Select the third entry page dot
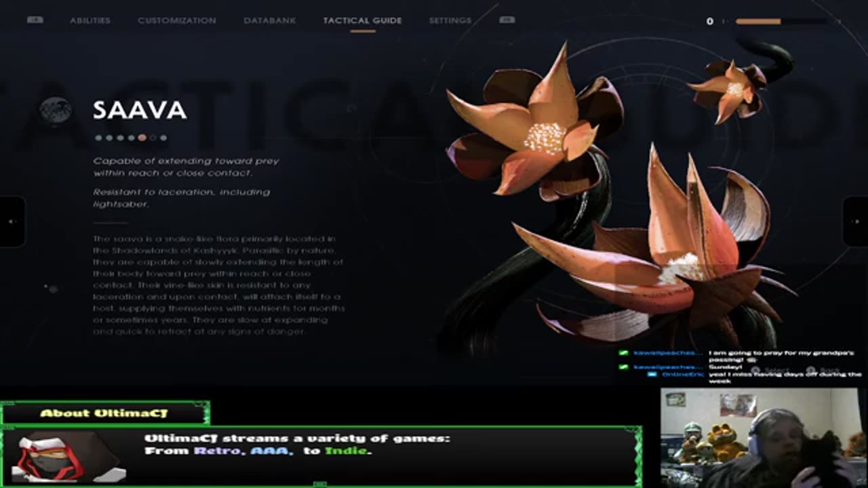 pos(120,138)
